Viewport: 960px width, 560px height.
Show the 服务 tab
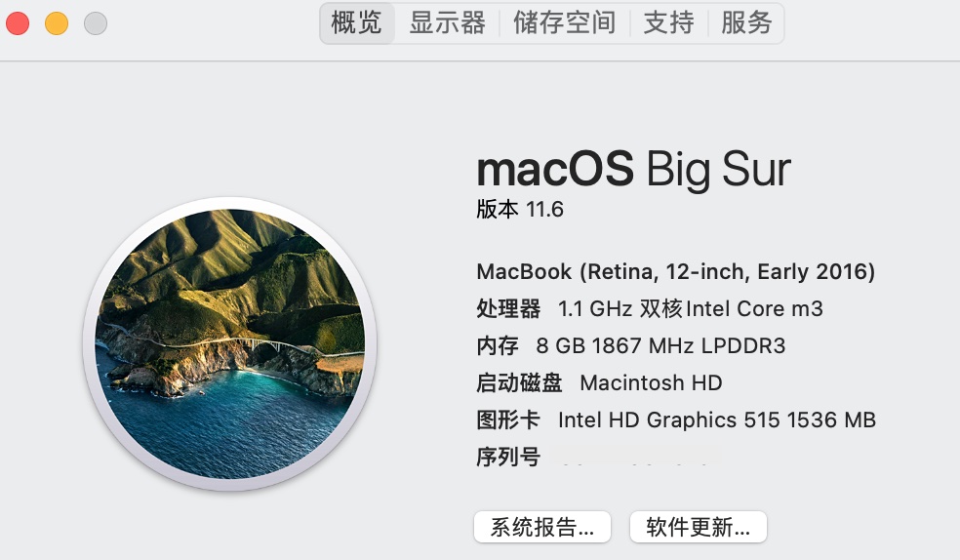746,23
